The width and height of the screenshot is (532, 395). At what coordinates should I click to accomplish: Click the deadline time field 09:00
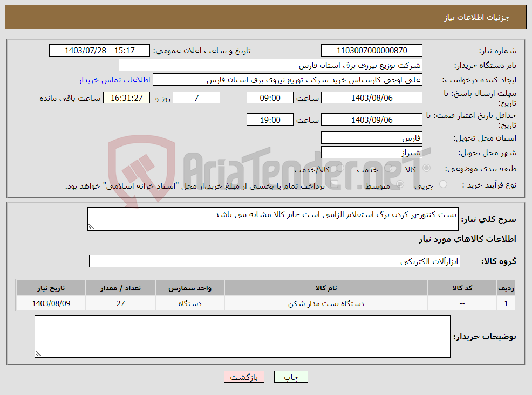tap(270, 98)
